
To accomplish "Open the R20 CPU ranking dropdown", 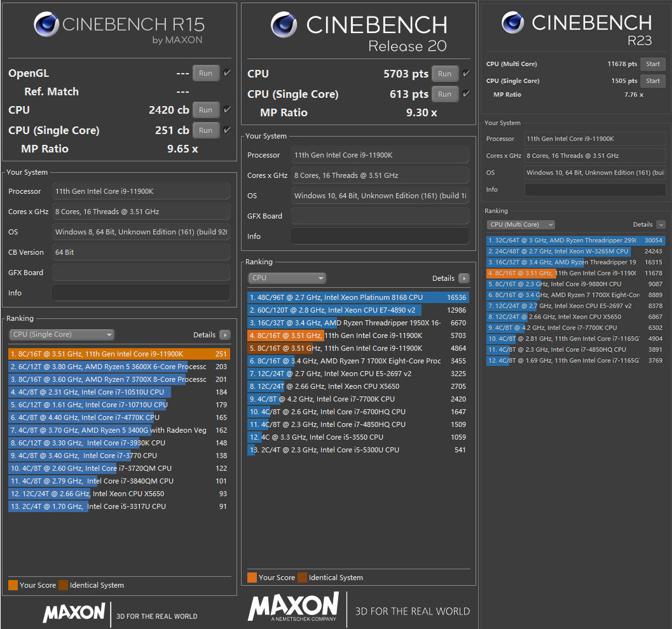I will [287, 278].
